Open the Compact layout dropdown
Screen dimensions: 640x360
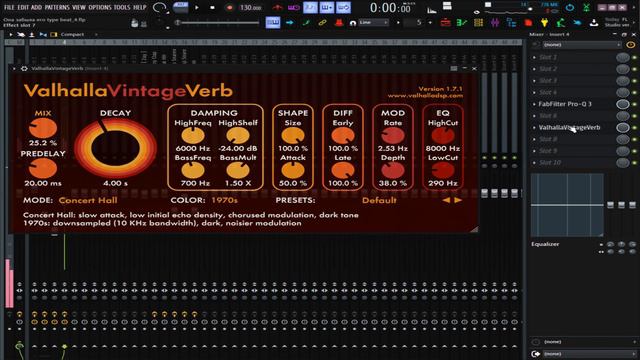72,35
